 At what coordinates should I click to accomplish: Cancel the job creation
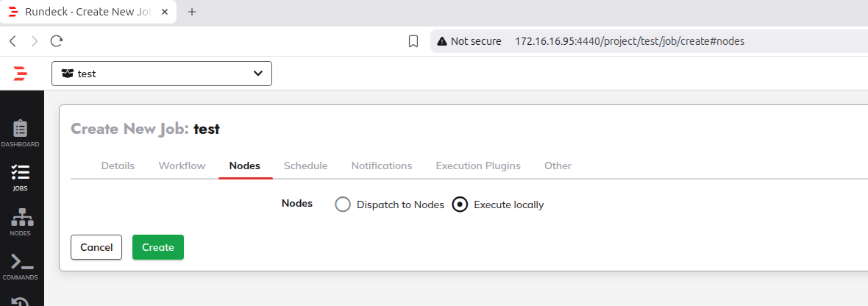96,247
